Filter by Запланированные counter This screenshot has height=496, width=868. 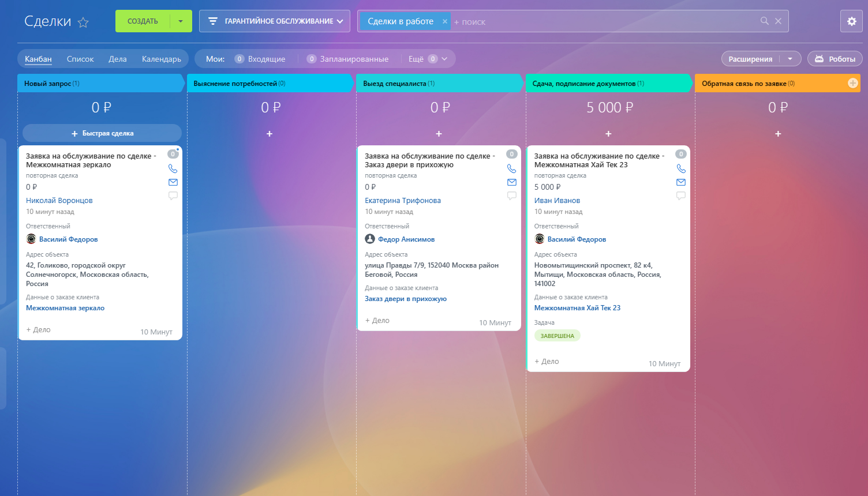pos(347,59)
